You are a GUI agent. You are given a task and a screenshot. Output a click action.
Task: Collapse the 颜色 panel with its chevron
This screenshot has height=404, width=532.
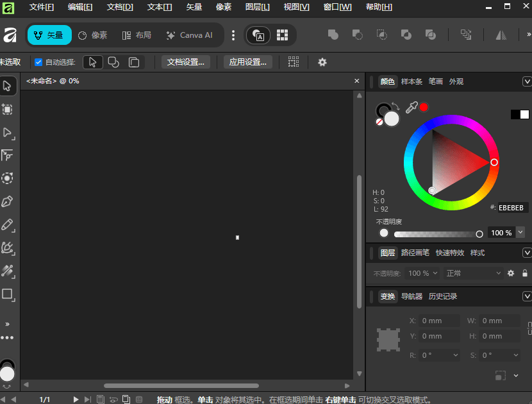click(x=528, y=81)
